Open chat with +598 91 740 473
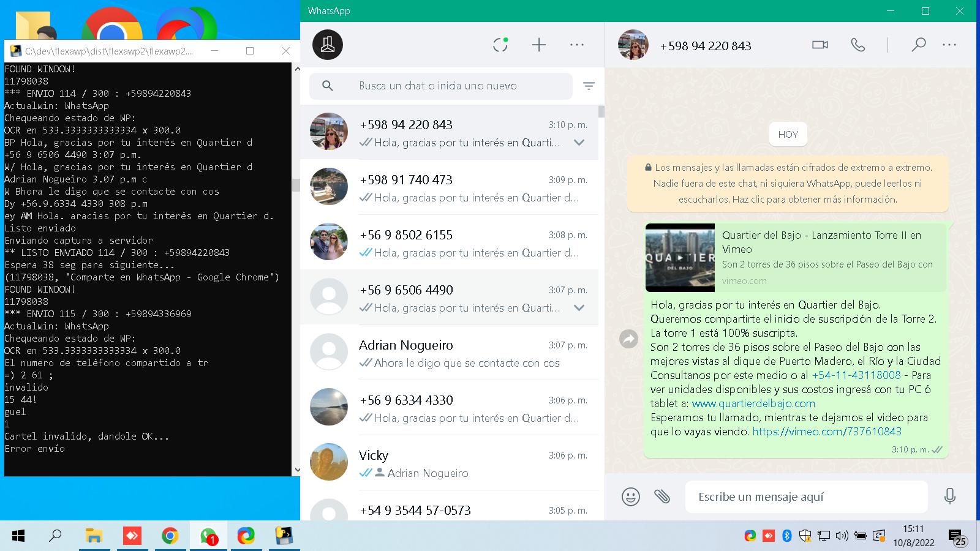 (449, 187)
